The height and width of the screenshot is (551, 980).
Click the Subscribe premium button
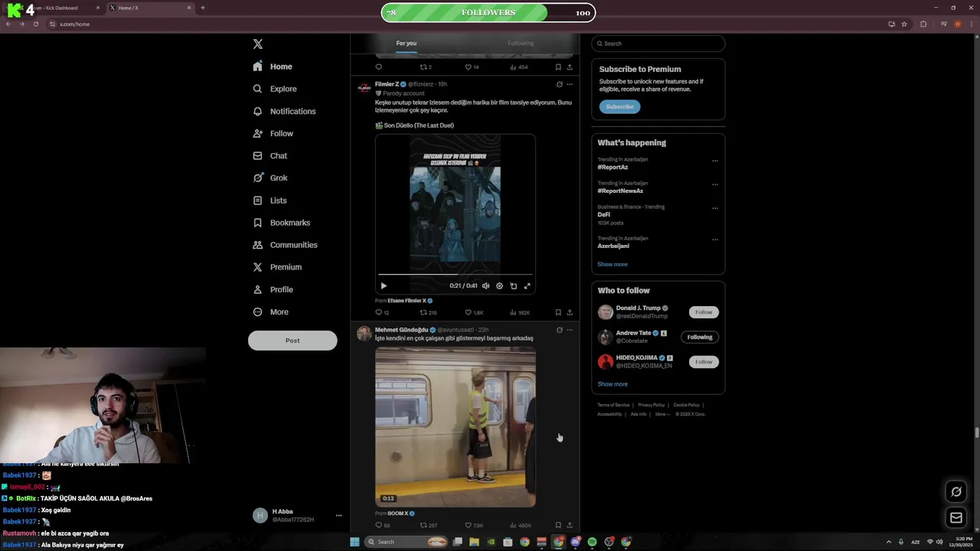point(619,106)
